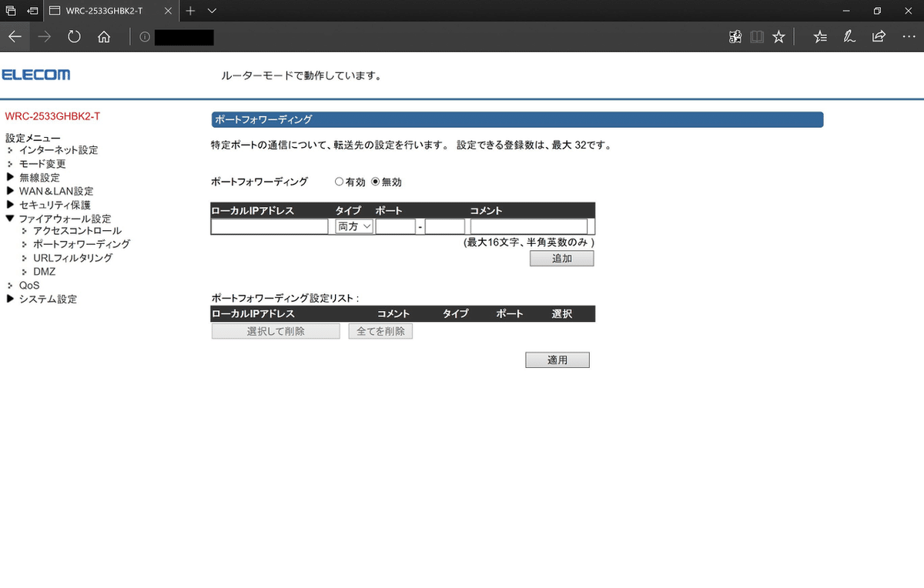Image resolution: width=924 pixels, height=588 pixels.
Task: Click the ELECOM logo
Action: (x=37, y=75)
